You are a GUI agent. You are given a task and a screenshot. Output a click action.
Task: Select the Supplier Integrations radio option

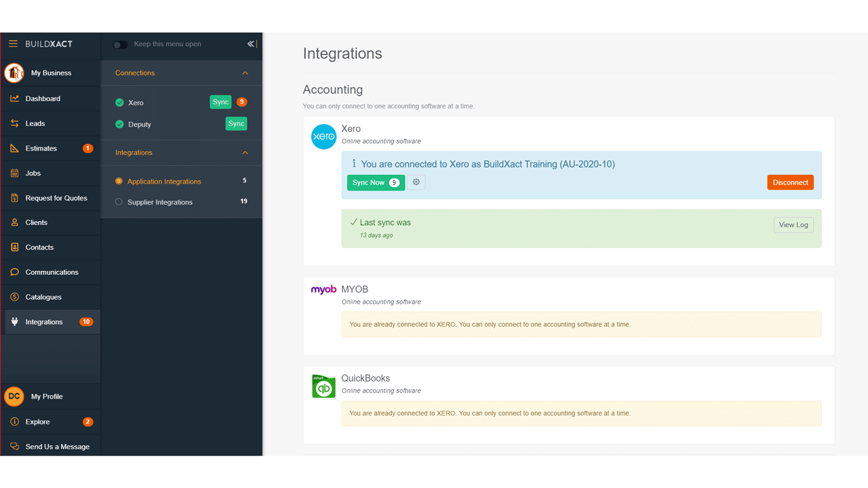(x=119, y=202)
